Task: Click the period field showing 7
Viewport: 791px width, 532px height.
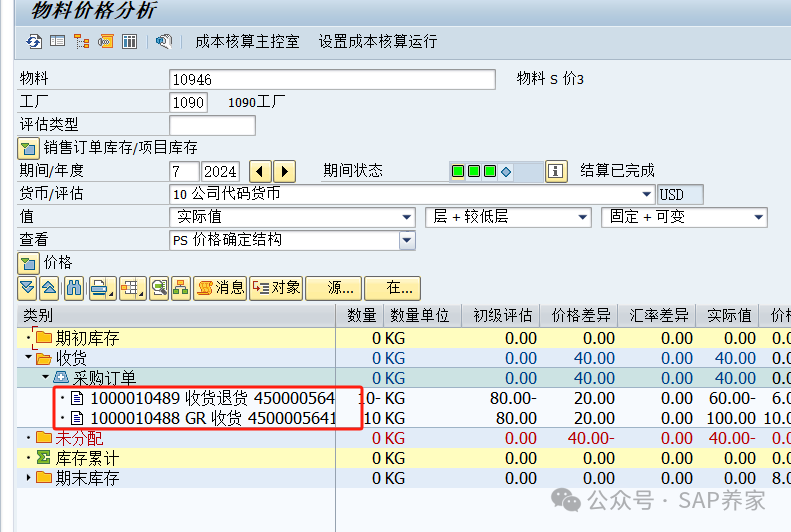Action: click(184, 171)
